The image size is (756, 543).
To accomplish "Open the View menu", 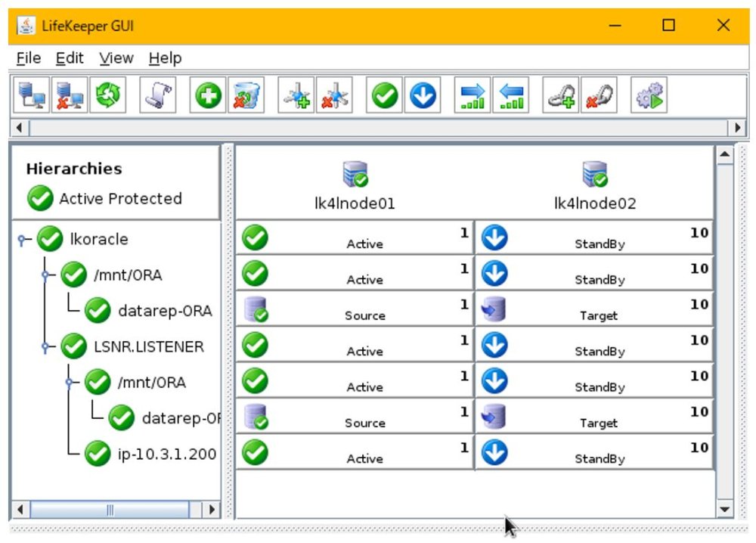I will [x=116, y=58].
